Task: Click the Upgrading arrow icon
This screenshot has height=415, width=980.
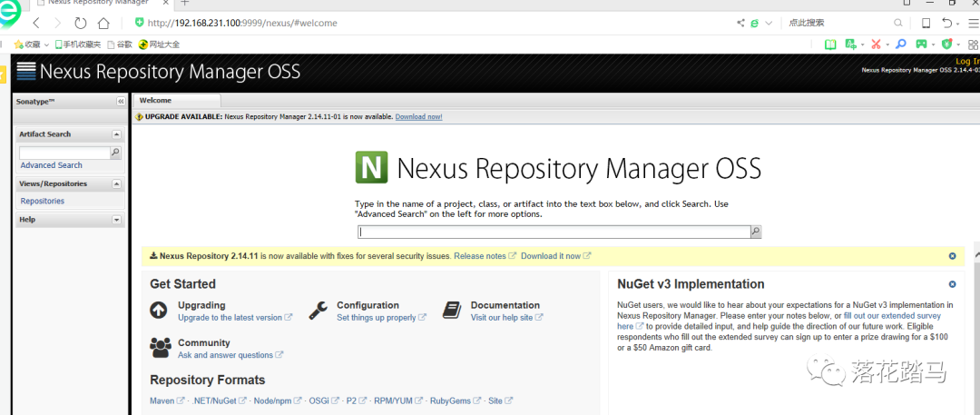Action: [159, 311]
